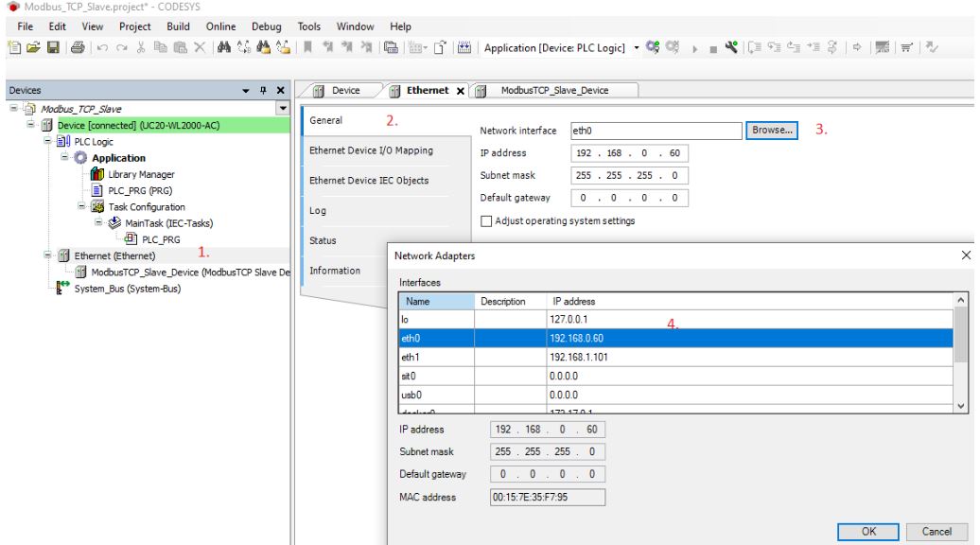This screenshot has width=980, height=545.
Task: Open the Application selector dropdown in toolbar
Action: pos(637,47)
